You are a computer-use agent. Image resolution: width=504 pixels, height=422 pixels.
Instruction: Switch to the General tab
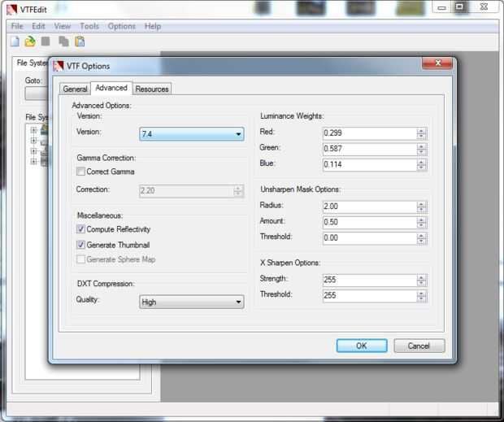[x=75, y=89]
